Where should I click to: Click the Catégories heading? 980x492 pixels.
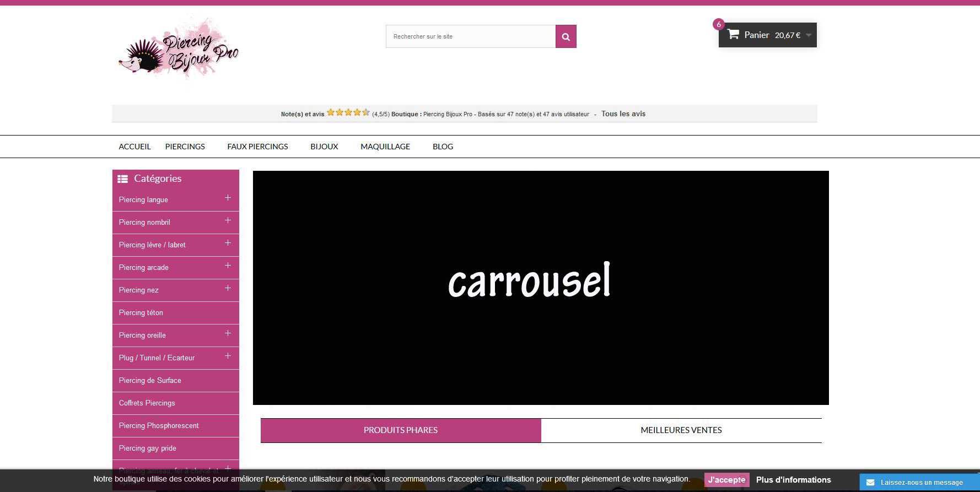click(x=158, y=179)
